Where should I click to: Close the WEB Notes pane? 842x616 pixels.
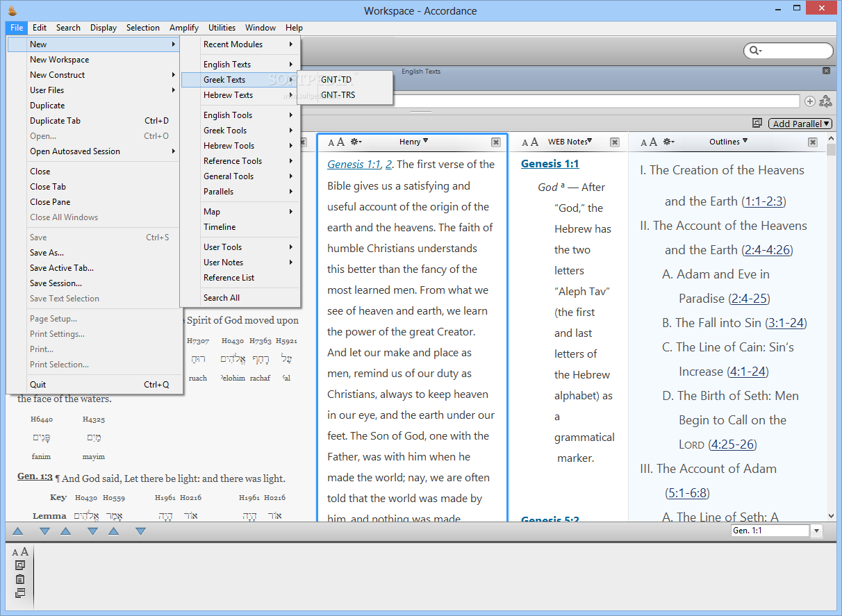tap(615, 142)
